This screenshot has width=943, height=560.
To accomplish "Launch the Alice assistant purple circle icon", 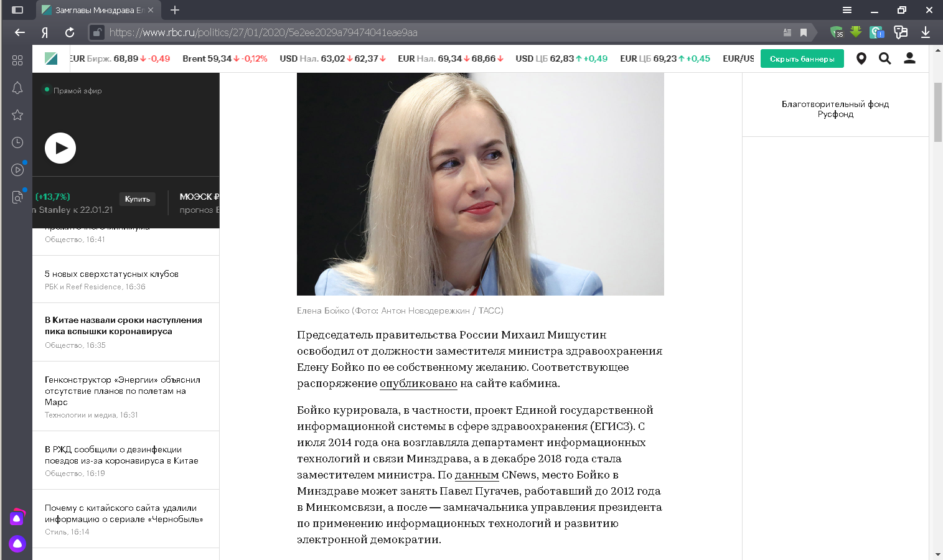I will [17, 544].
